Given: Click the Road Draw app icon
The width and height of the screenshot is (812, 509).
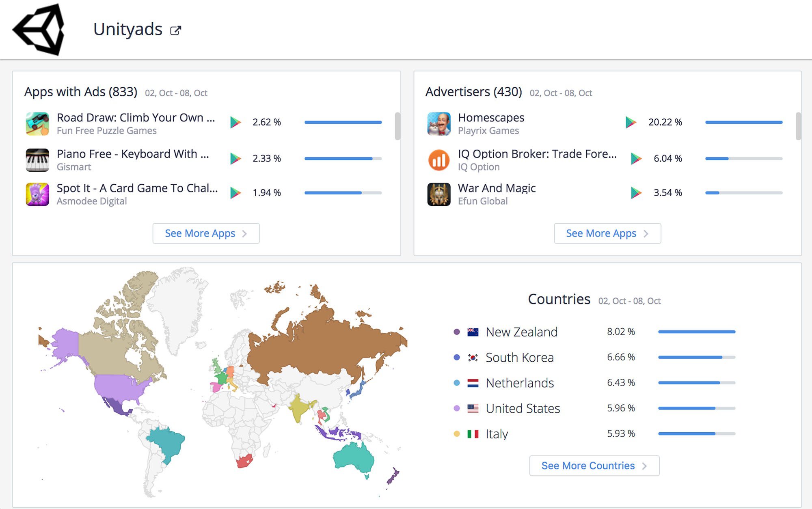Looking at the screenshot, I should pyautogui.click(x=37, y=123).
